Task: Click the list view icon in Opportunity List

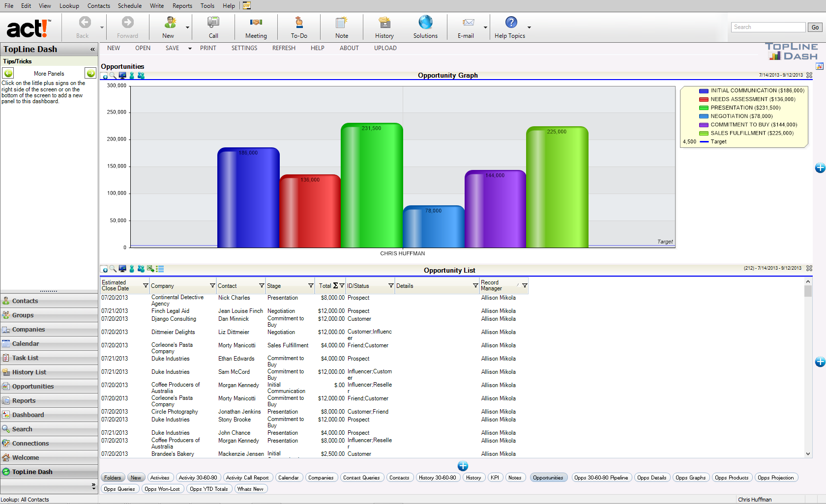Action: click(x=160, y=269)
